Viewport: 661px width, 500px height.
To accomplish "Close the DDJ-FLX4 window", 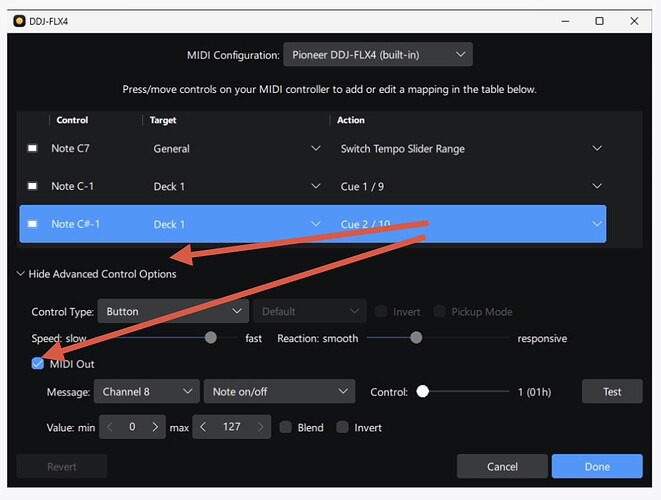I will pyautogui.click(x=634, y=21).
